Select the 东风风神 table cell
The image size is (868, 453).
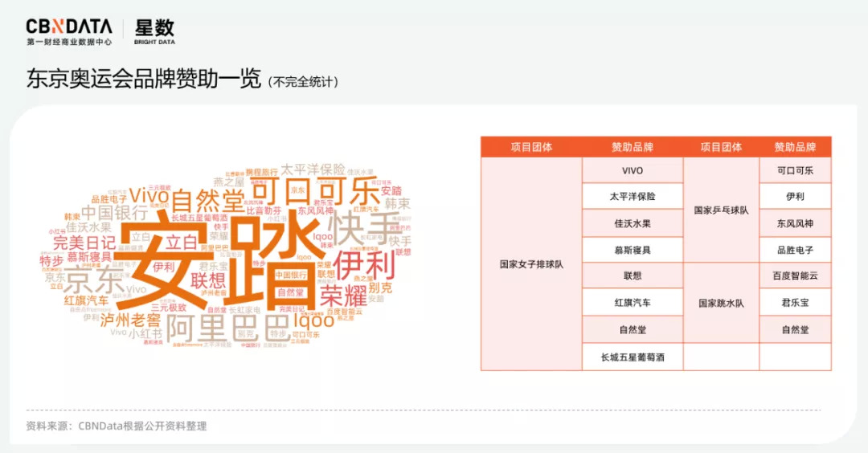[x=795, y=223]
